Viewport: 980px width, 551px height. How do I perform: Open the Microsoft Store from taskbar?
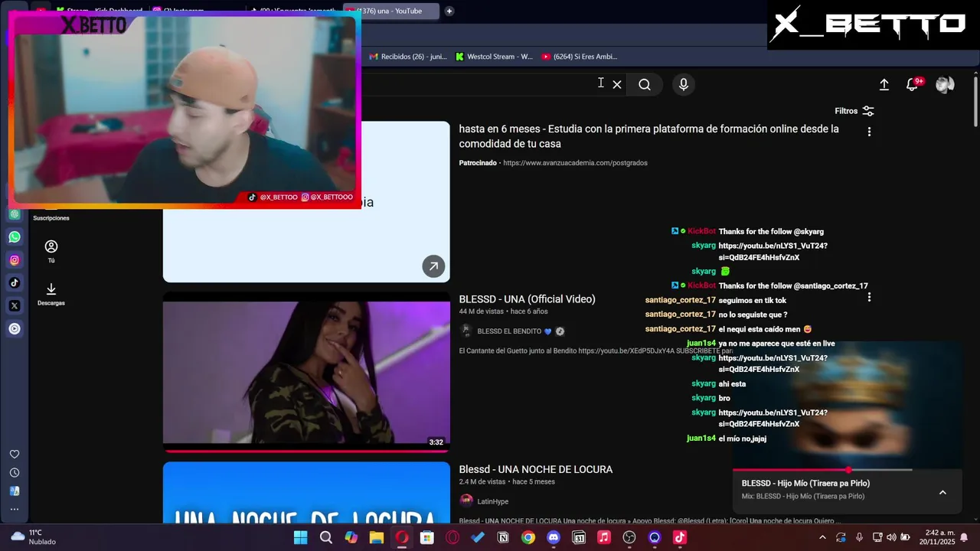pyautogui.click(x=427, y=537)
